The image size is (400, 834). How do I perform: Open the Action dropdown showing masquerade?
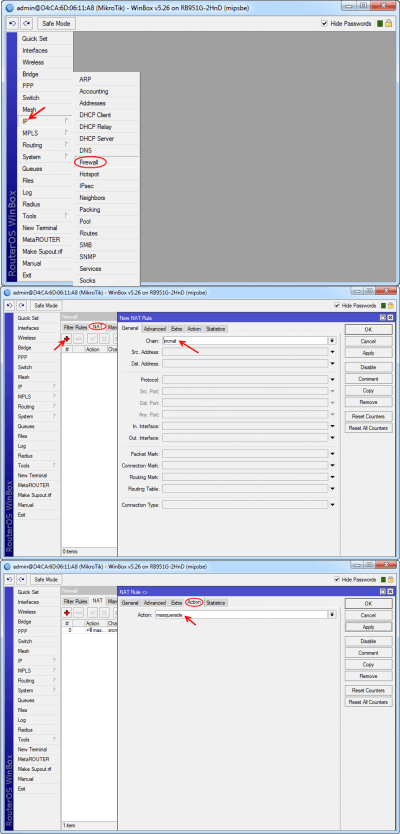pos(332,614)
